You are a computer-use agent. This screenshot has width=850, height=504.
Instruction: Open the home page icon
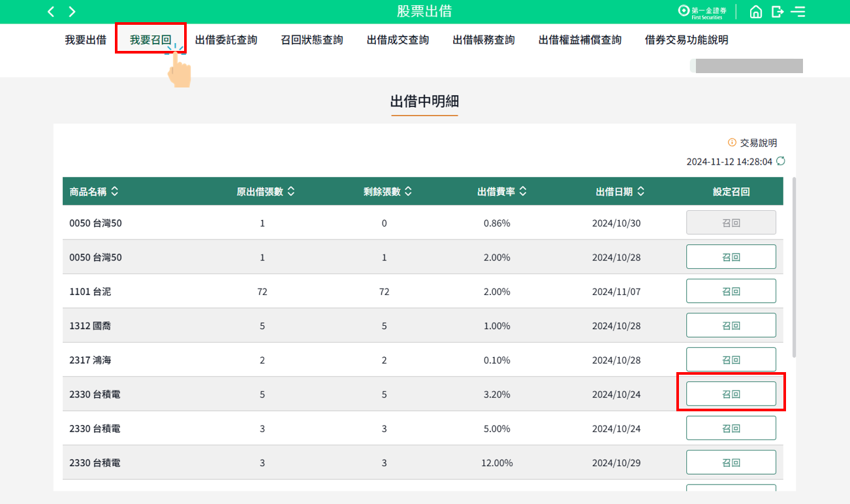click(x=756, y=12)
